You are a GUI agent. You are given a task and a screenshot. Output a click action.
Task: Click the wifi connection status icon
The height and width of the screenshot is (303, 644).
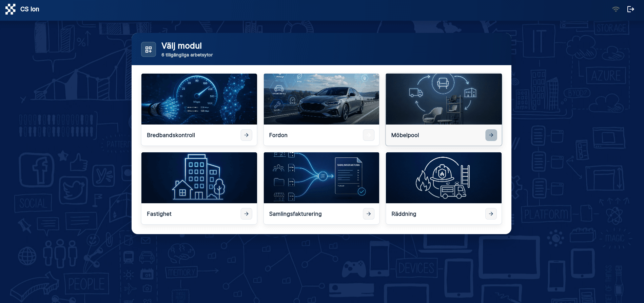point(616,9)
